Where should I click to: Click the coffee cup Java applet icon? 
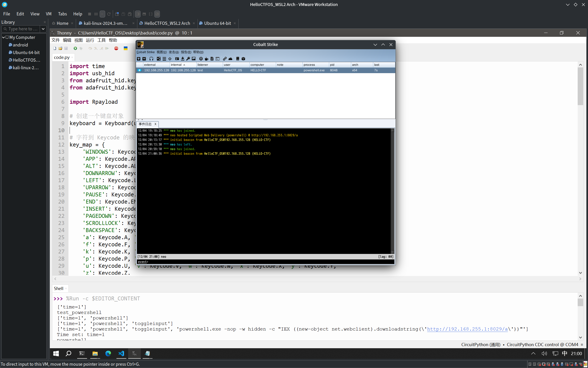206,59
